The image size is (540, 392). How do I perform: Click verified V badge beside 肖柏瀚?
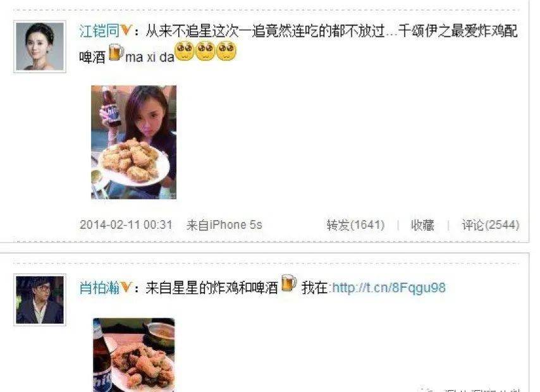click(x=126, y=286)
